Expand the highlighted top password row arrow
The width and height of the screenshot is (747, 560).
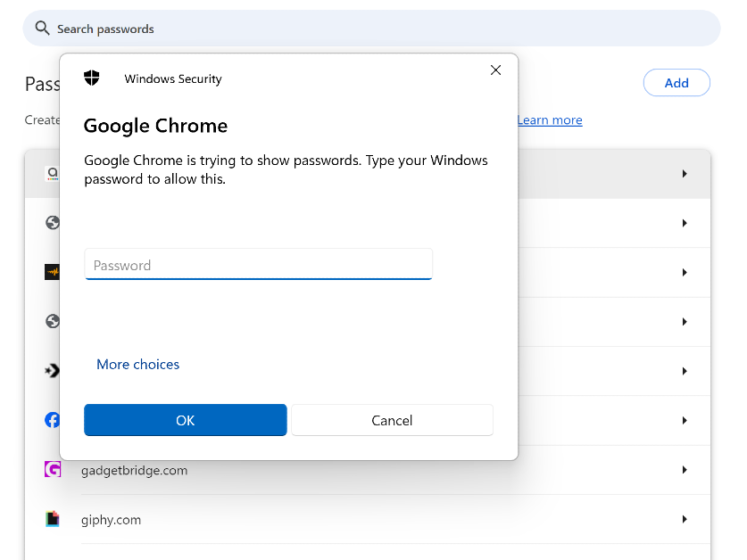tap(685, 174)
